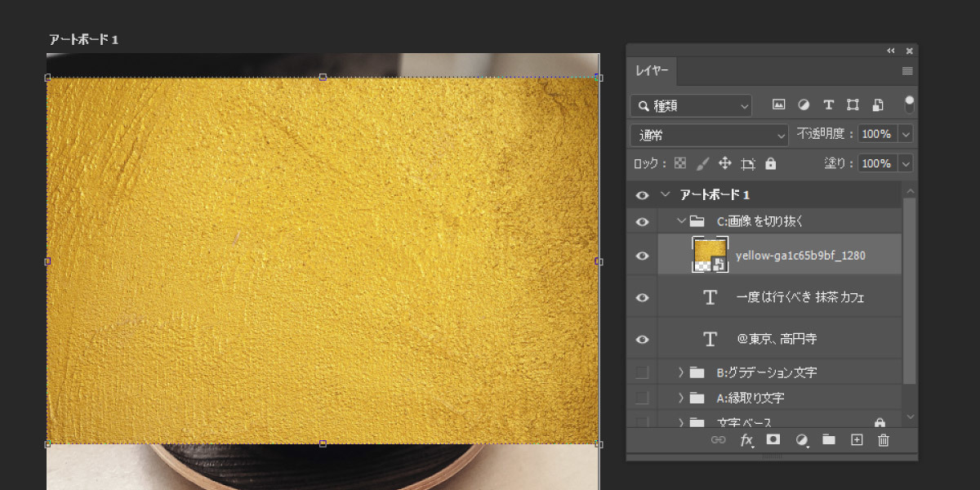Open the 塗り fill slider arrow
Image resolution: width=980 pixels, height=490 pixels.
tap(906, 163)
